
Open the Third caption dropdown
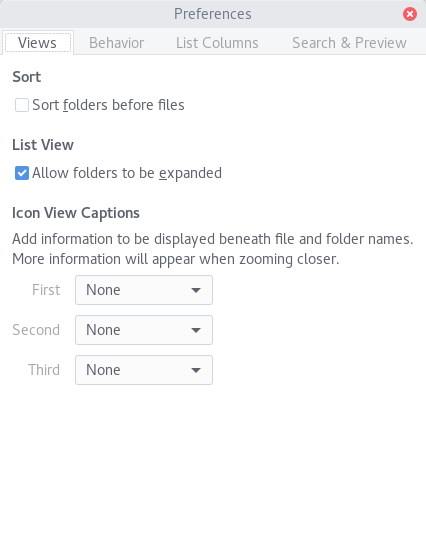144,370
